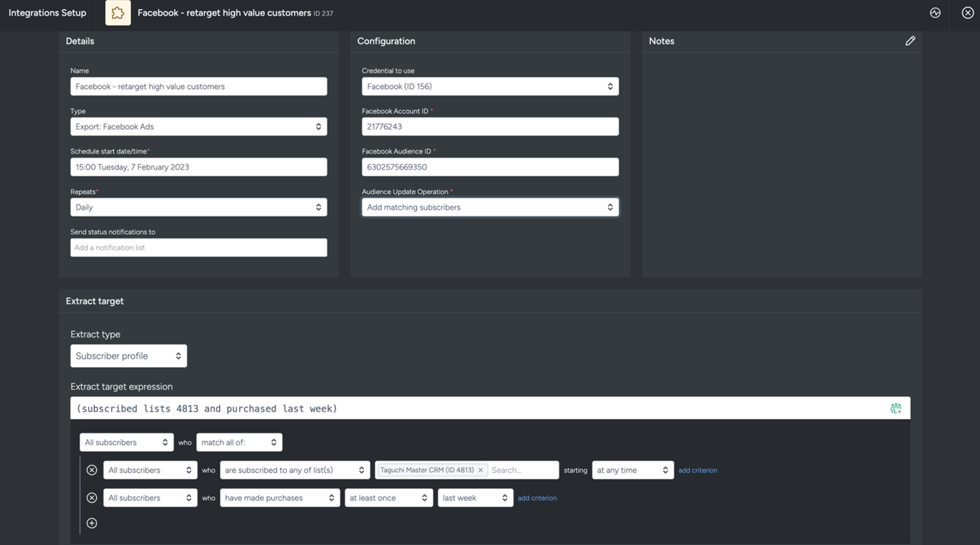Open the at least once dropdown

point(389,497)
